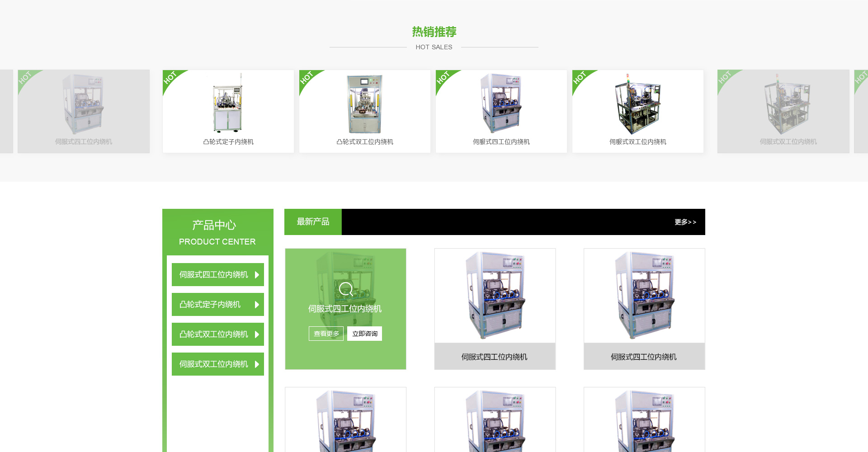Click HOT badge on active 伺服式四工位内绕机 carousel card

coord(443,78)
